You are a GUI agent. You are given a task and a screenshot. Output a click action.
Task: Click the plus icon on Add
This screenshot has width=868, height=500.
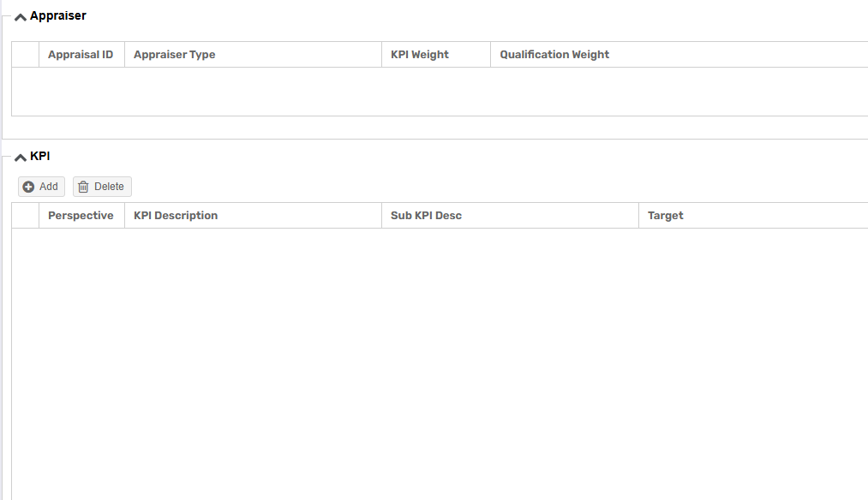pos(28,187)
